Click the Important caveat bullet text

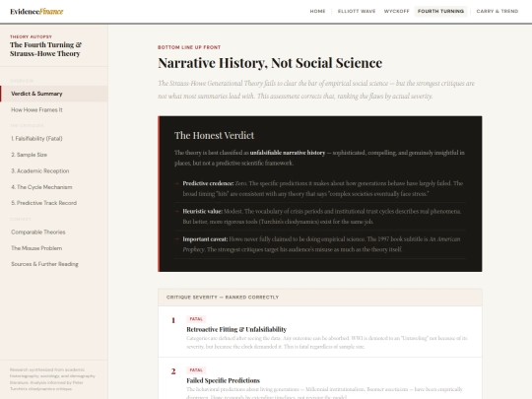click(321, 244)
